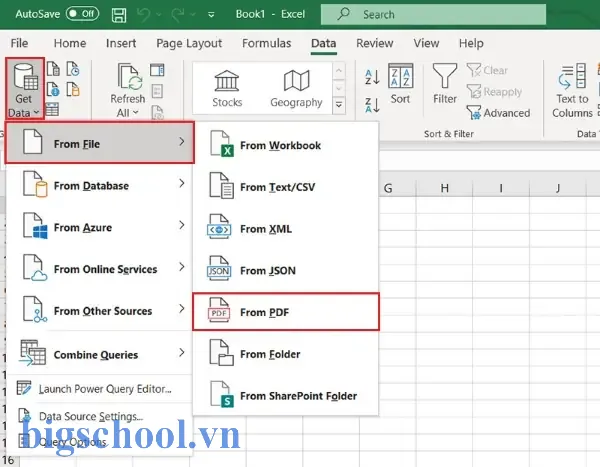Toggle the Filter funnel button
Image resolution: width=600 pixels, height=467 pixels.
(x=445, y=83)
